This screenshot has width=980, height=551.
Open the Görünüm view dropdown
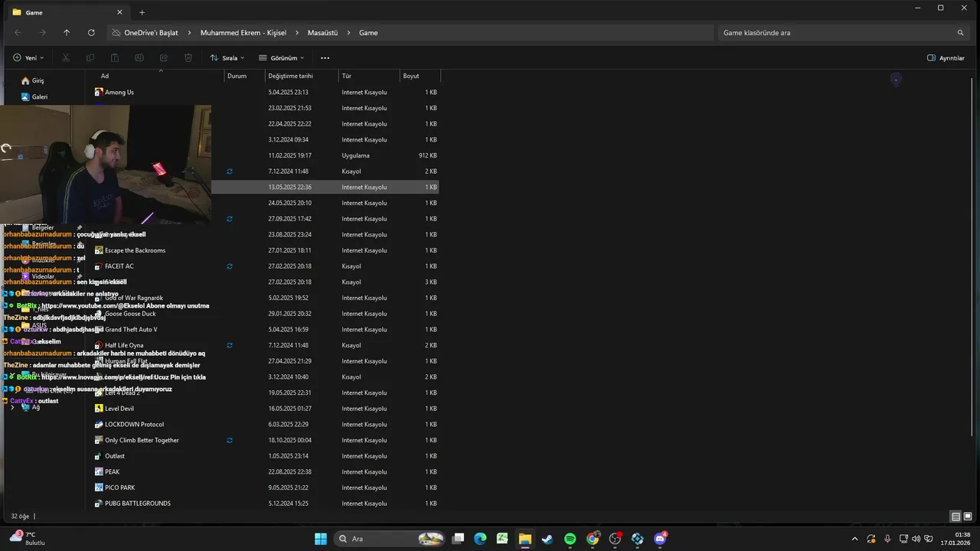[282, 58]
